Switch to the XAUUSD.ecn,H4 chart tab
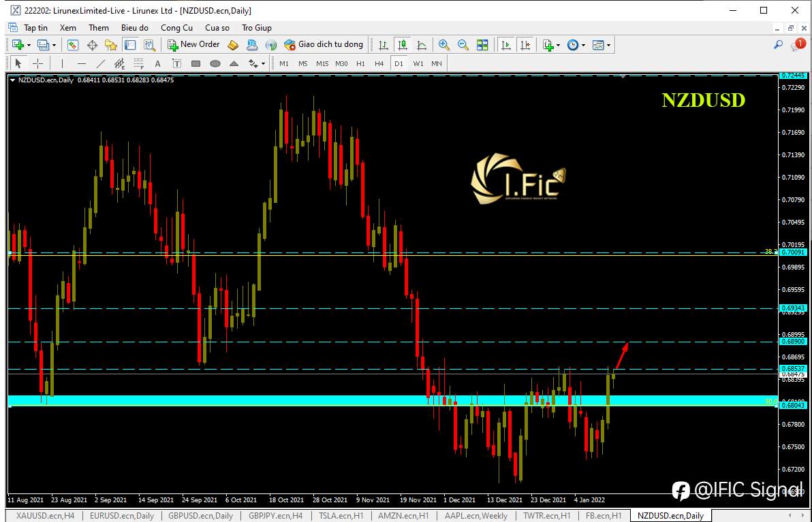The width and height of the screenshot is (812, 522). tap(45, 516)
